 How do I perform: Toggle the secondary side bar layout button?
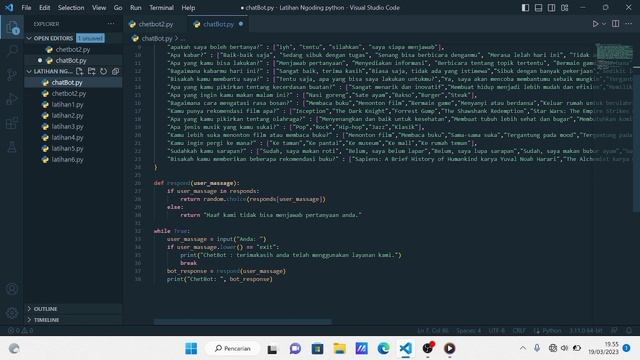click(551, 8)
